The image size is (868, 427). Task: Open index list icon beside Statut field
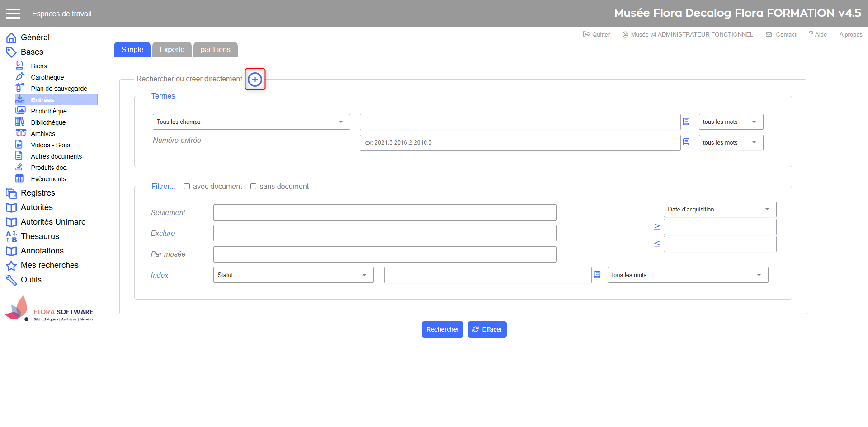tap(597, 275)
